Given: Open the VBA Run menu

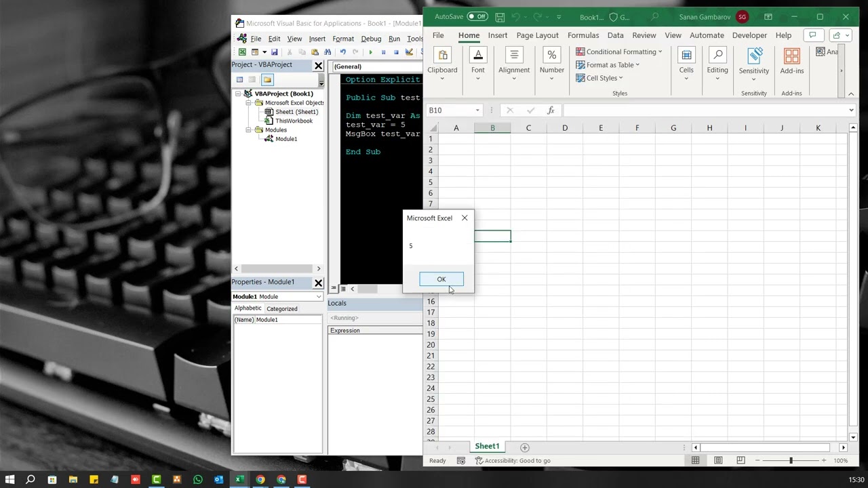Looking at the screenshot, I should pyautogui.click(x=394, y=39).
